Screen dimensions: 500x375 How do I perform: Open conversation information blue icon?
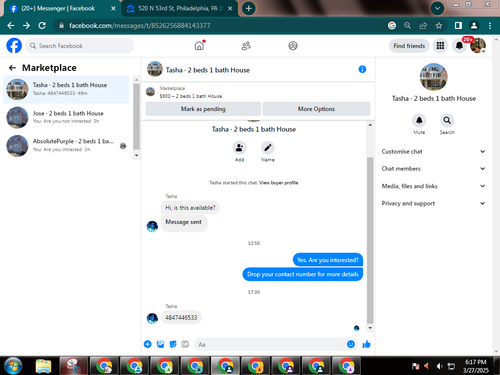pyautogui.click(x=362, y=69)
